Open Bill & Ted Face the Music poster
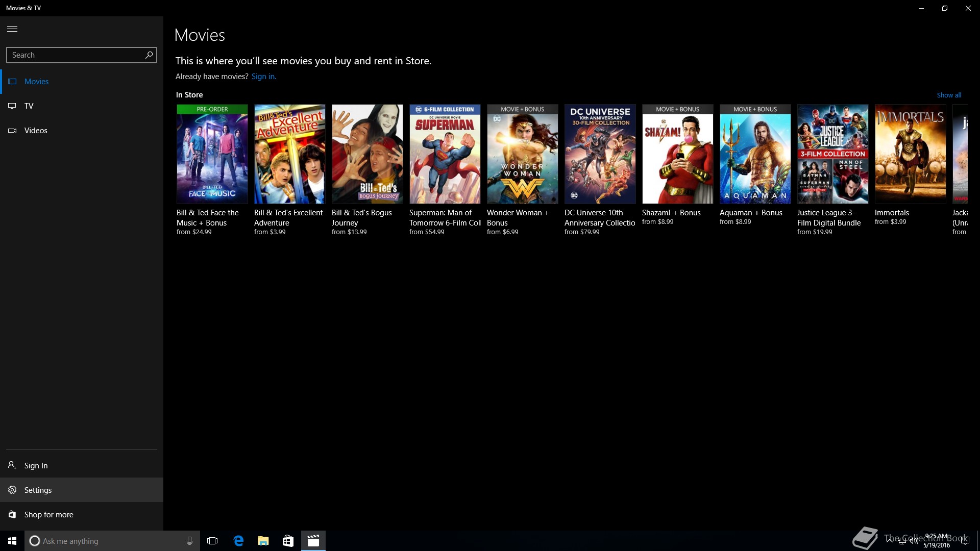The height and width of the screenshot is (551, 980). (x=212, y=154)
